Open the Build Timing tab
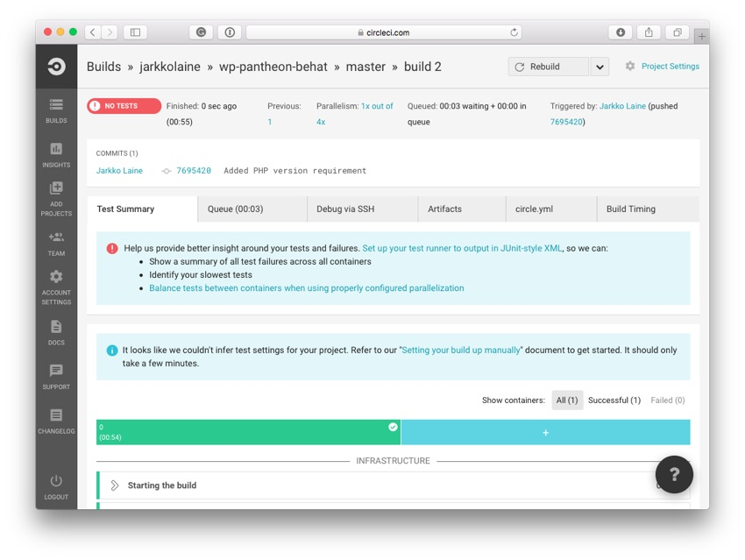 [x=648, y=209]
